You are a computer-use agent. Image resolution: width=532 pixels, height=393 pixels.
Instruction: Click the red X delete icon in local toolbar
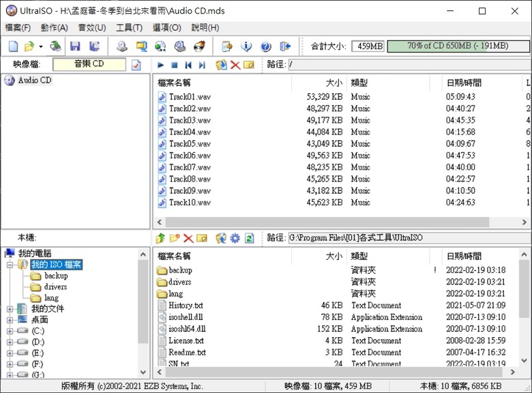[188, 238]
